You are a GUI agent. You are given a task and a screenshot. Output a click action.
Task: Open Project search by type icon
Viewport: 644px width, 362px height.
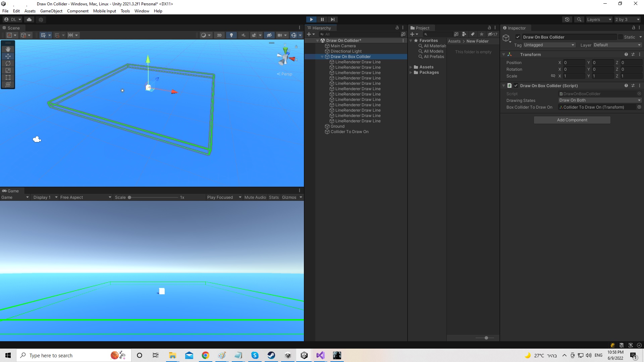click(464, 34)
